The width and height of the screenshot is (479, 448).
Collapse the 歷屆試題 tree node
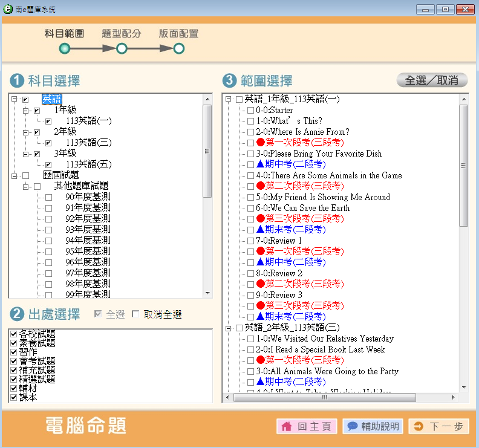14,175
